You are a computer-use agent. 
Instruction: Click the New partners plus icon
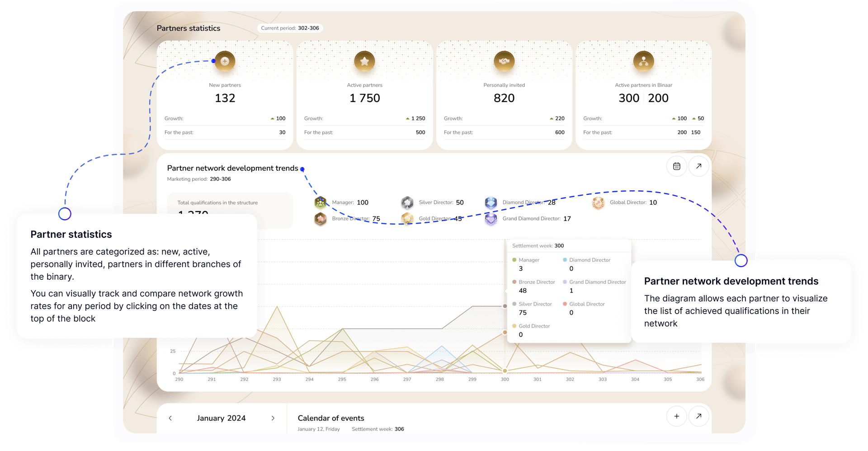(x=225, y=61)
